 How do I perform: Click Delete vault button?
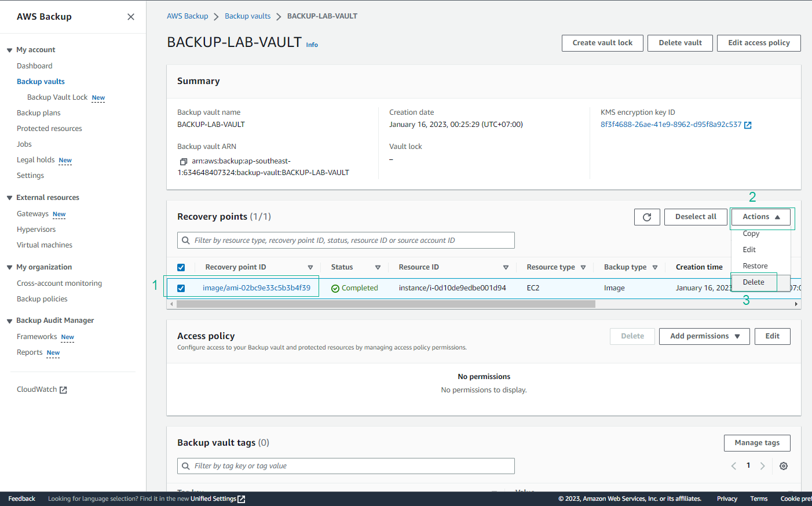[680, 43]
